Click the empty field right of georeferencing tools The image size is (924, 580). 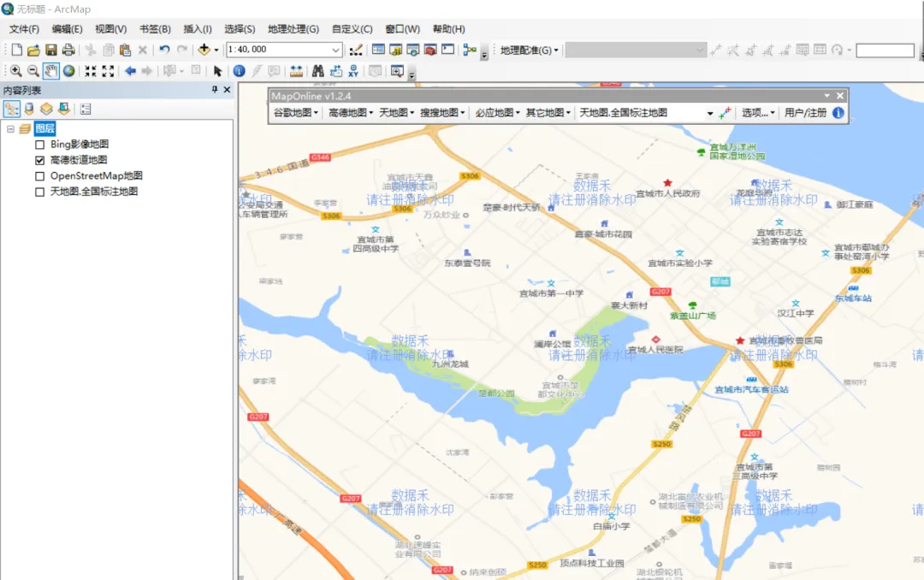click(885, 50)
